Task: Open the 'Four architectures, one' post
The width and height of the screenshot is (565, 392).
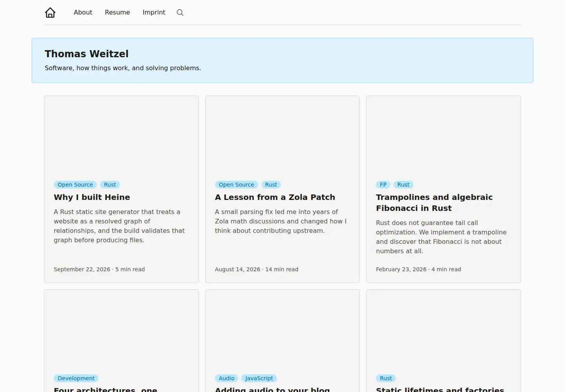Action: (x=106, y=389)
